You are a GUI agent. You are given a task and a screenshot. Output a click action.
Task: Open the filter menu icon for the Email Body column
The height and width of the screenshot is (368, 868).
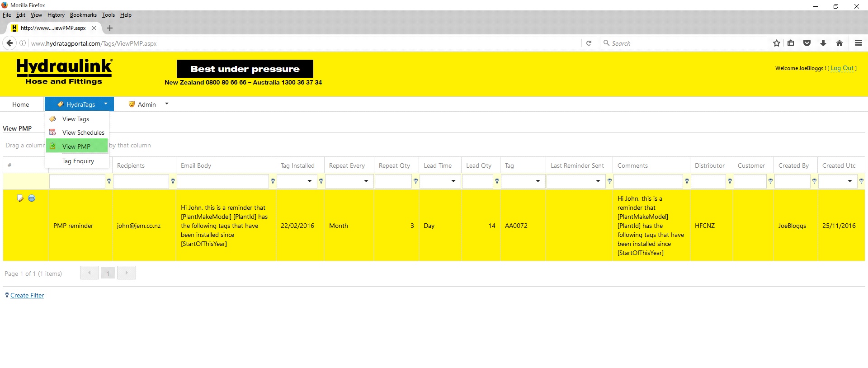point(273,181)
